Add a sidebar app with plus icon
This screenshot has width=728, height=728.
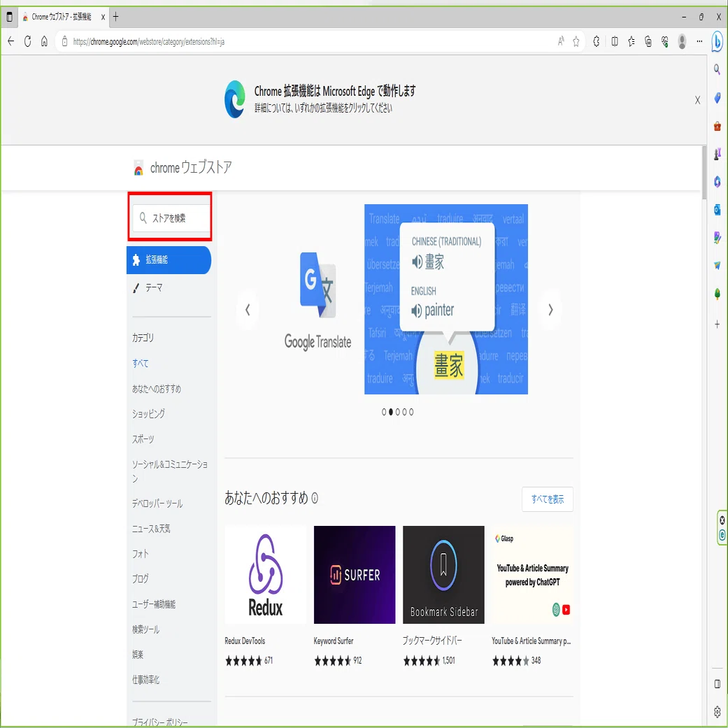coord(718,324)
